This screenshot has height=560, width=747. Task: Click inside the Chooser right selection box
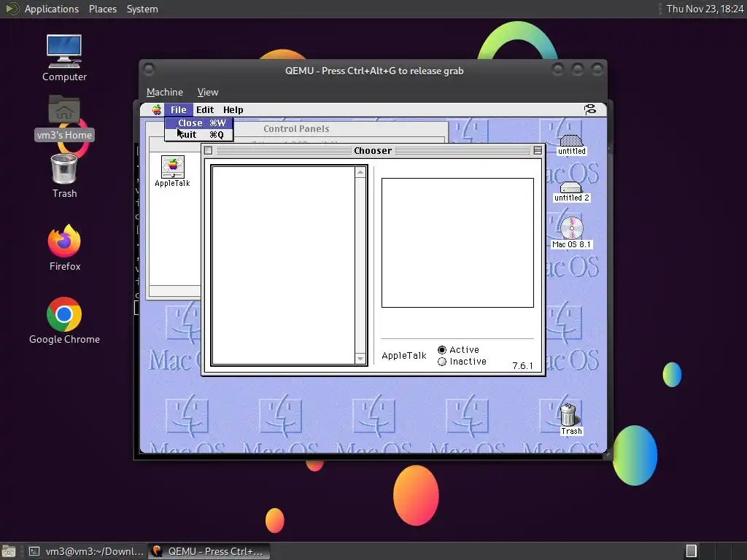coord(457,243)
